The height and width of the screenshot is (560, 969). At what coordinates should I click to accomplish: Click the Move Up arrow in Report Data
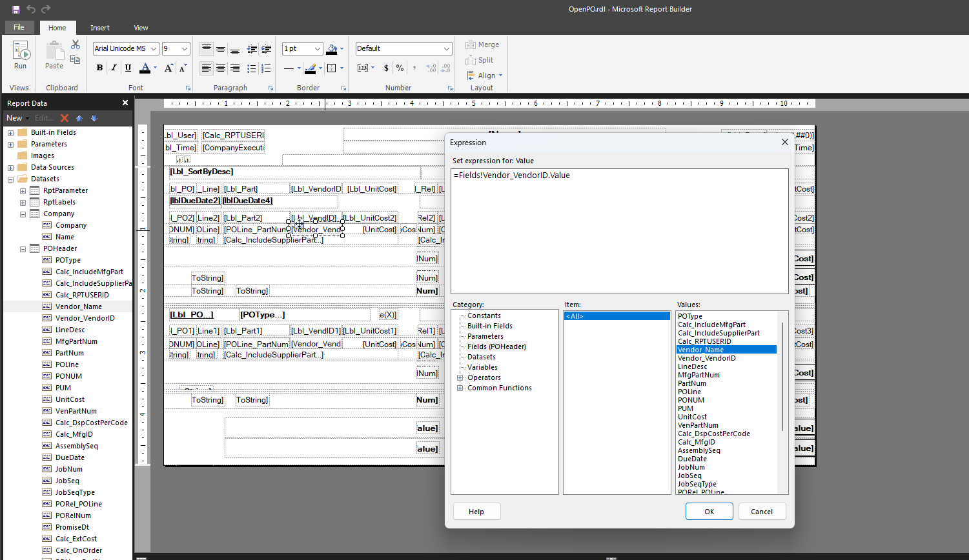79,118
